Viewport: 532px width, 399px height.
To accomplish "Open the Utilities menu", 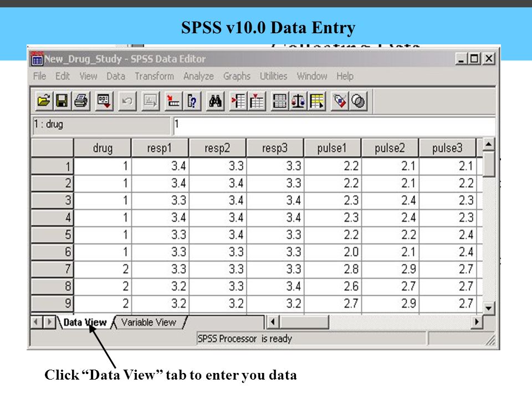I will click(273, 76).
